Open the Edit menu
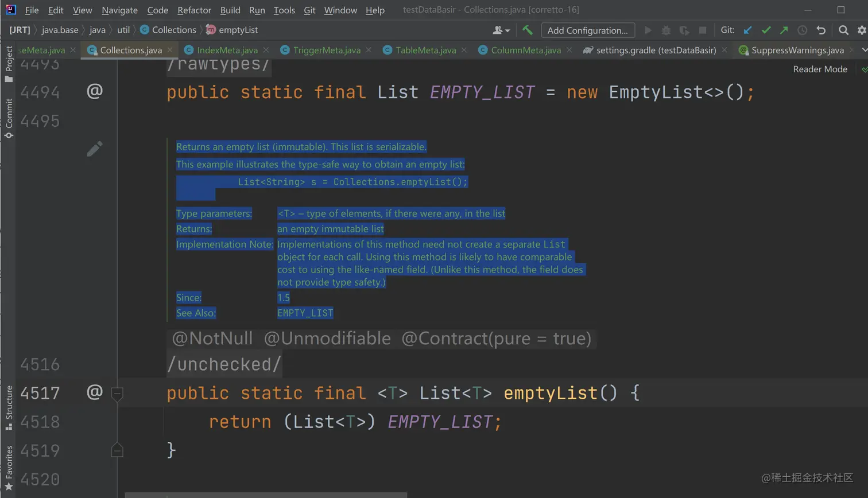The image size is (868, 498). 56,10
